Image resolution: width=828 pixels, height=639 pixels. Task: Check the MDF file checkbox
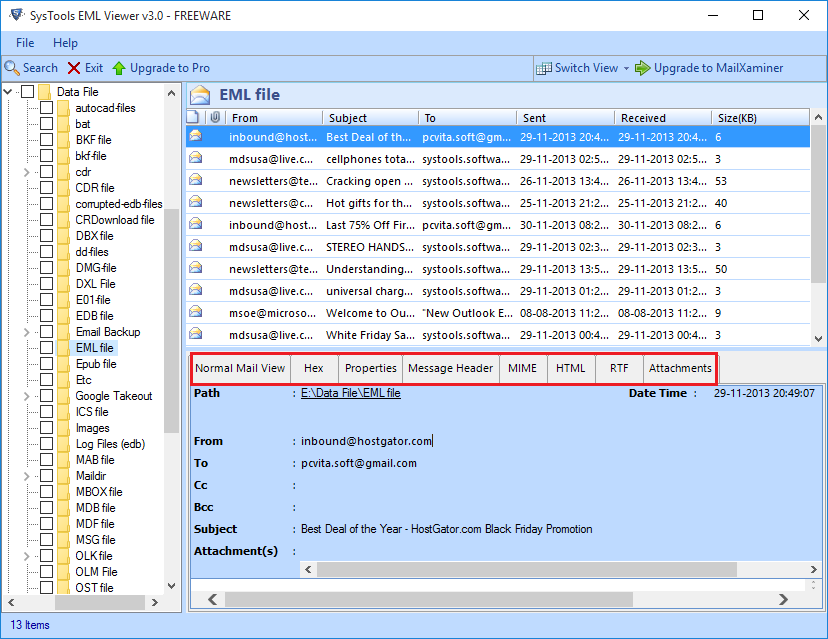(46, 523)
